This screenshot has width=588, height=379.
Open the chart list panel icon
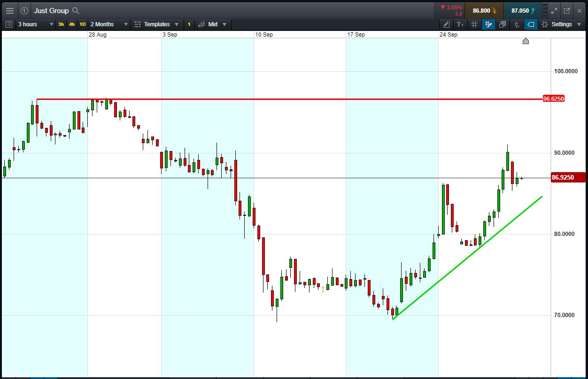[x=9, y=24]
